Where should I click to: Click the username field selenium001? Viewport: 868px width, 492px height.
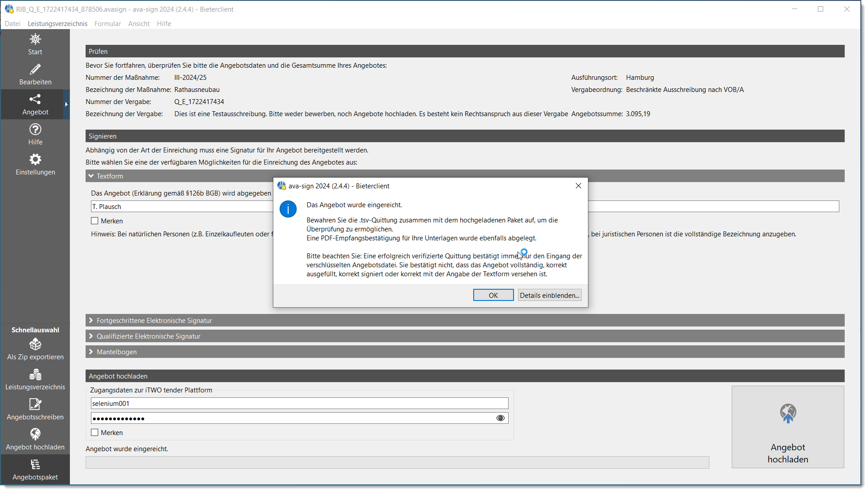(299, 403)
